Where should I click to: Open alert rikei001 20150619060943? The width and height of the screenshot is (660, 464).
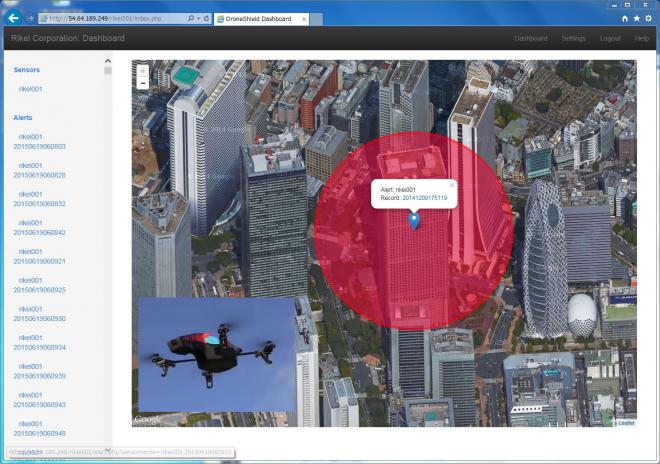[x=39, y=400]
